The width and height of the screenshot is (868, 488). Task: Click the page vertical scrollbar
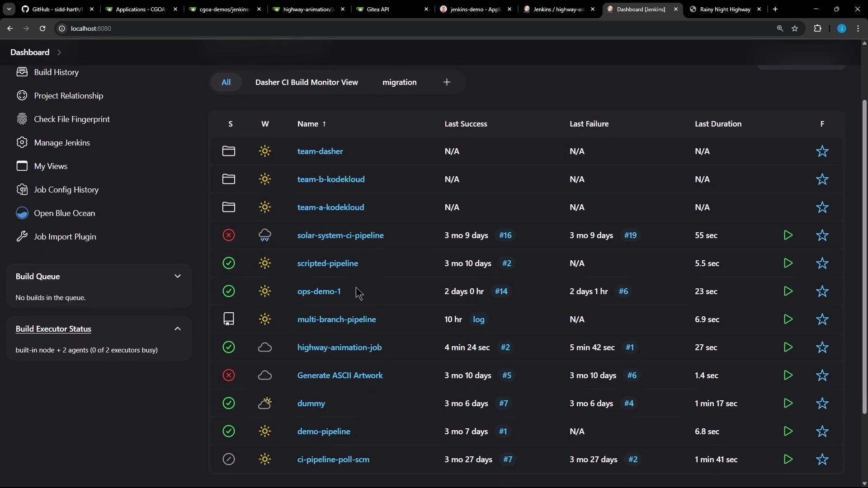click(x=864, y=257)
